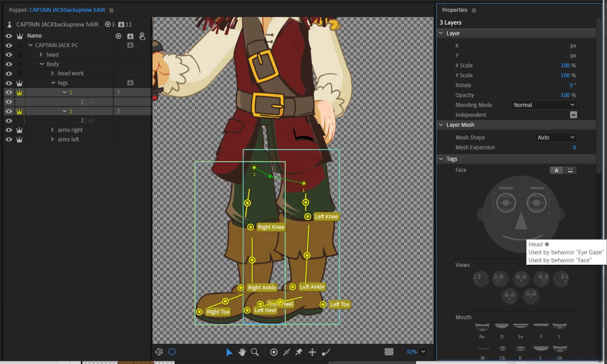Screen dimensions: 607x364
Task: Click the behaviors column header icon
Action: (x=130, y=36)
